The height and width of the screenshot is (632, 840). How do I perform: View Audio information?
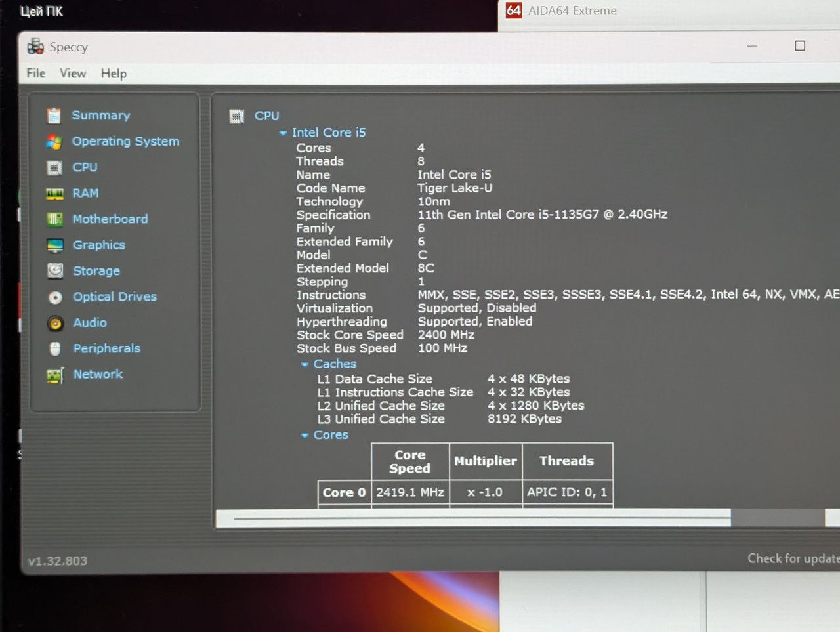click(x=90, y=323)
